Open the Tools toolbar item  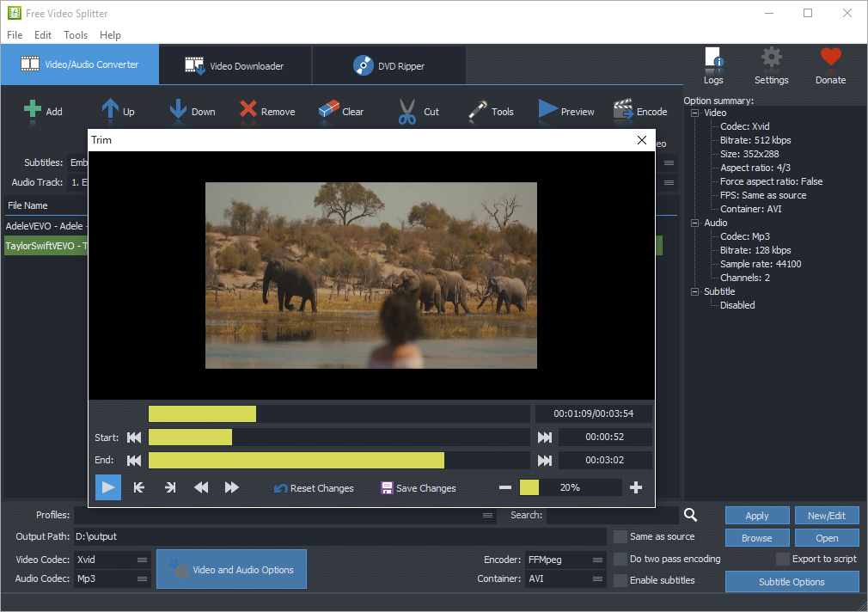(491, 112)
